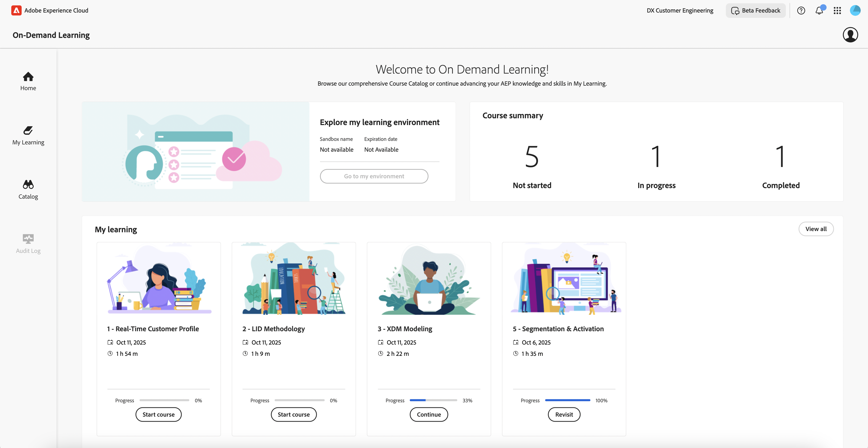
Task: Click the Adobe Experience Cloud logo
Action: 16,11
